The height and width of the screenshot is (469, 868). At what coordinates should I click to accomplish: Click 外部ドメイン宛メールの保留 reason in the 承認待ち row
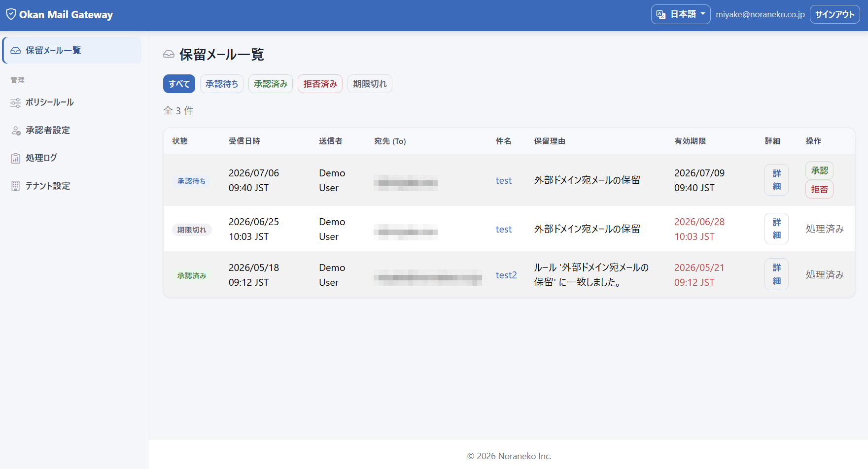click(x=587, y=180)
